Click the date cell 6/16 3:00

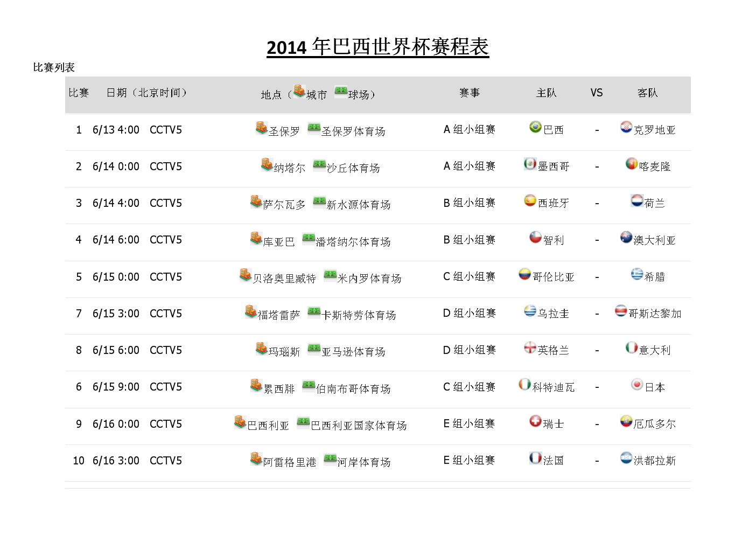tap(116, 461)
